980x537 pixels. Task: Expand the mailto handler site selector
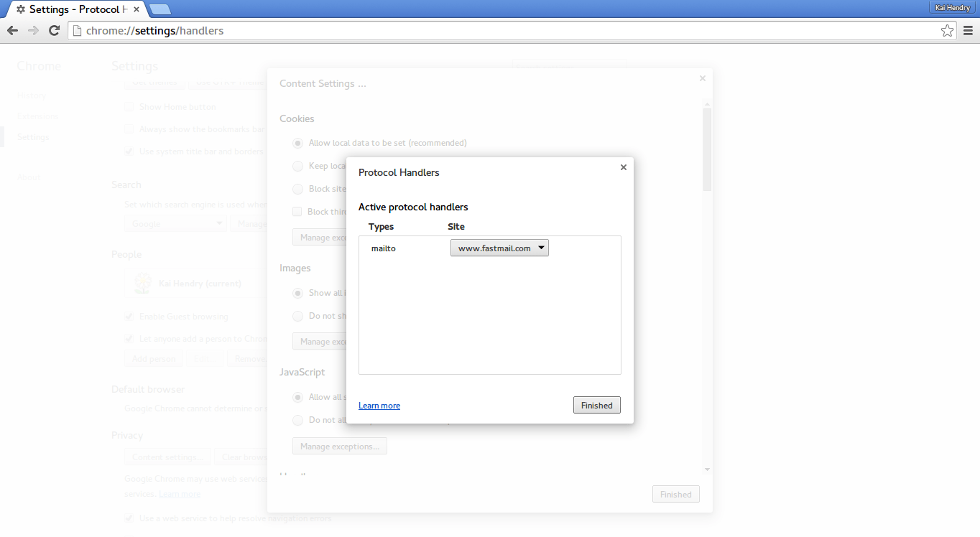click(540, 248)
